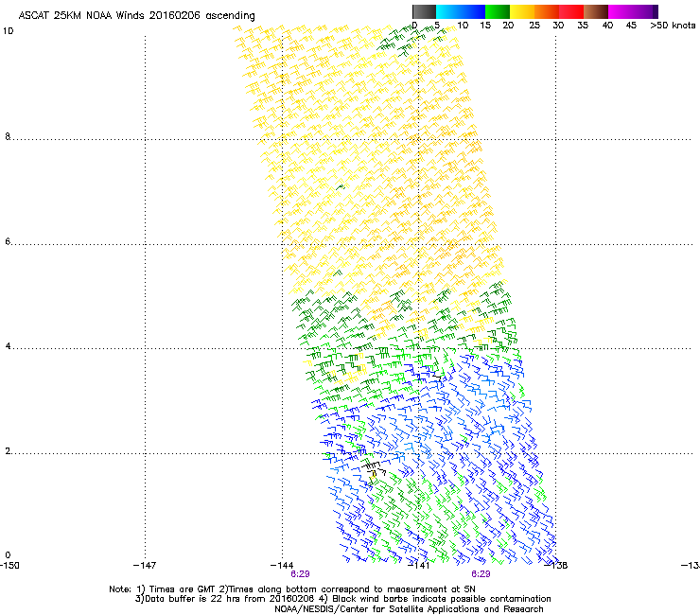Click longitude axis label '-150'
Image resolution: width=700 pixels, height=615 pixels.
(x=9, y=565)
